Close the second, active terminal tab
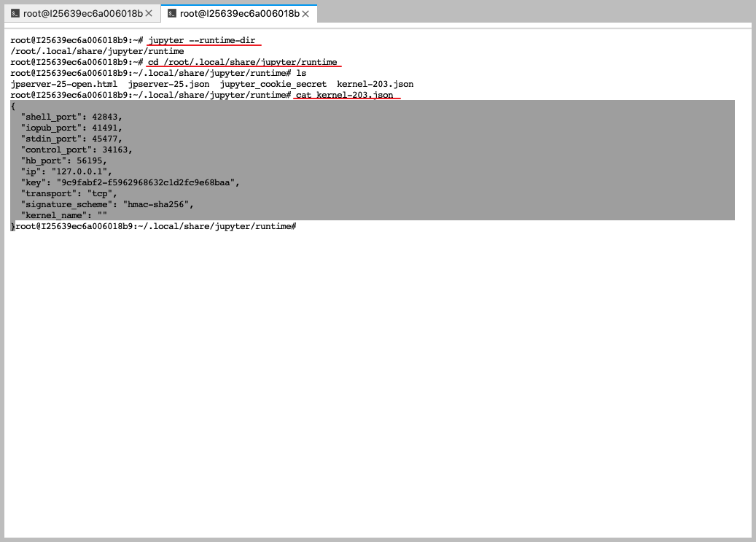 point(306,13)
